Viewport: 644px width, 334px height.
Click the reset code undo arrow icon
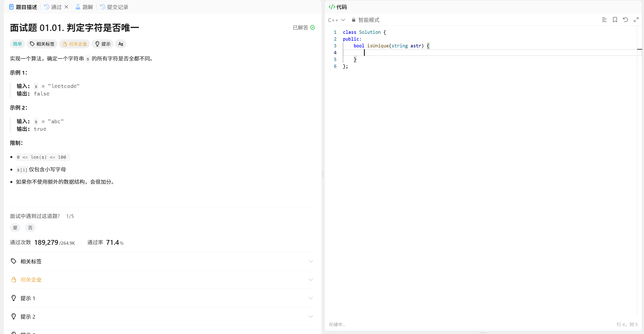(x=625, y=20)
